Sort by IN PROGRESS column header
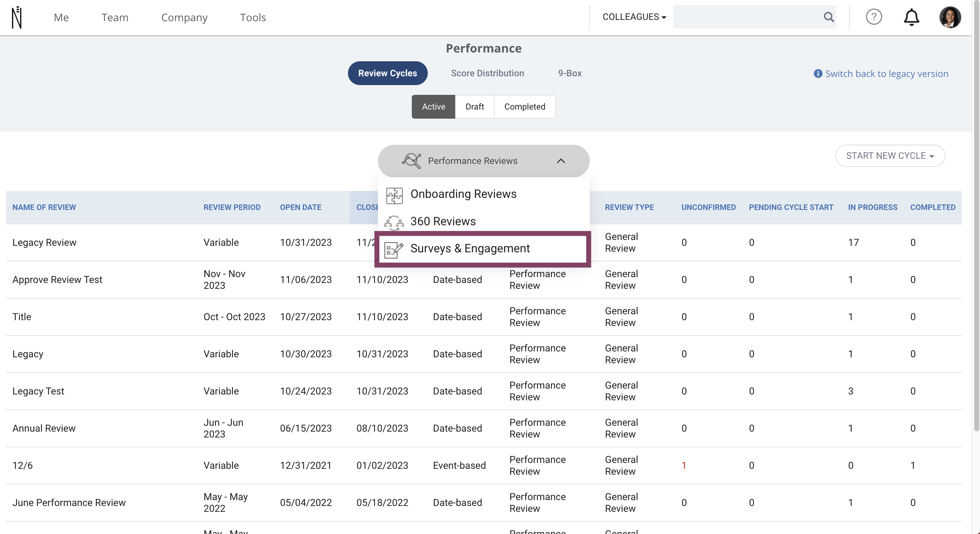This screenshot has height=534, width=980. pos(872,207)
